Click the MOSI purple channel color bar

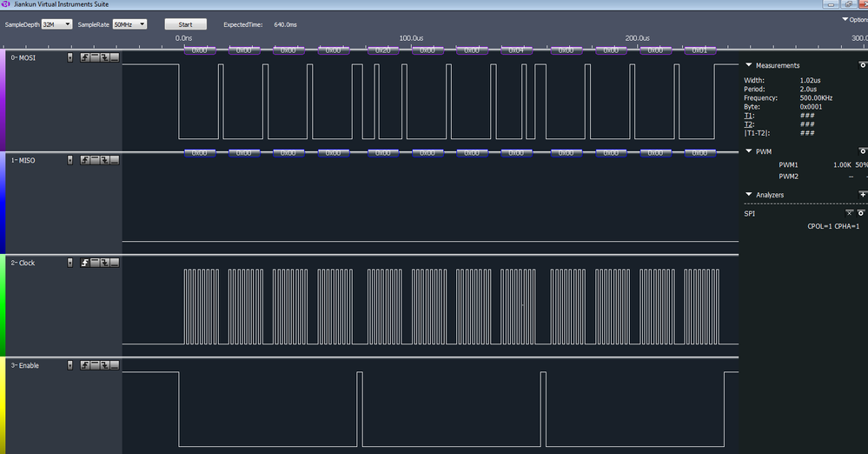click(x=3, y=100)
